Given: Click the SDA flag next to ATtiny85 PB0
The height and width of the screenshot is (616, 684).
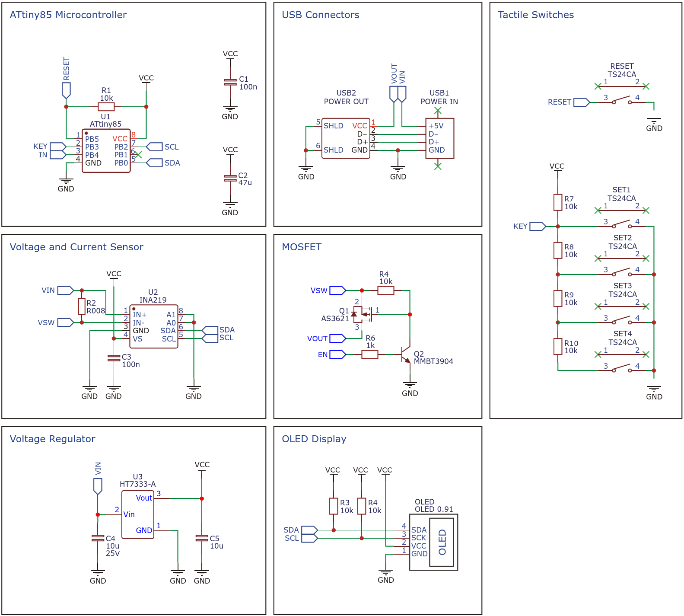Looking at the screenshot, I should click(x=154, y=163).
